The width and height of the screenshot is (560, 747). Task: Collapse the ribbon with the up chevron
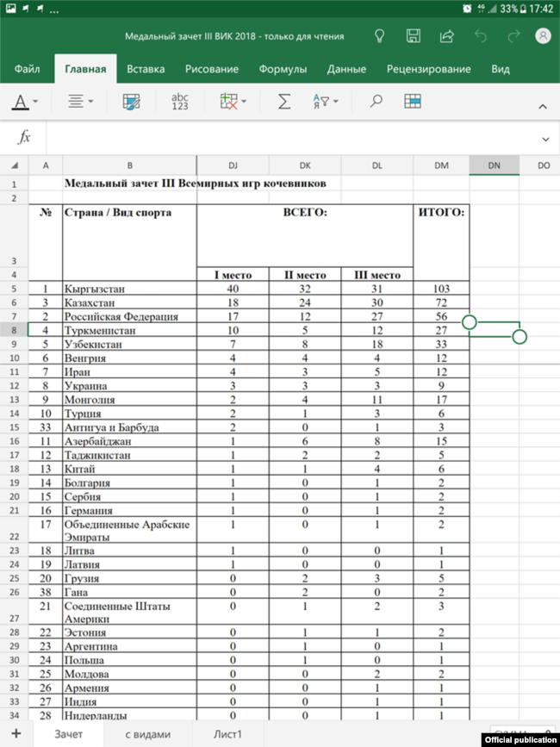[x=543, y=107]
